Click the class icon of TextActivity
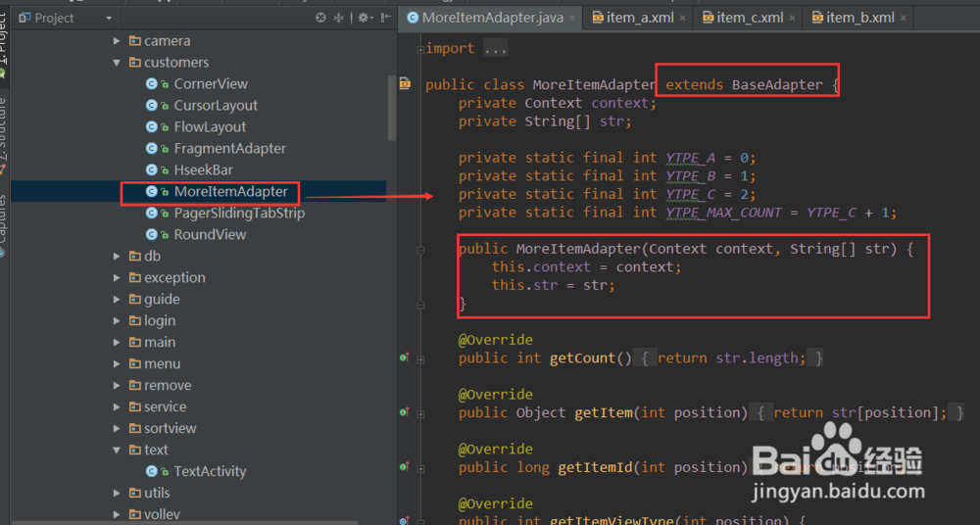Viewport: 980px width, 525px height. point(151,471)
